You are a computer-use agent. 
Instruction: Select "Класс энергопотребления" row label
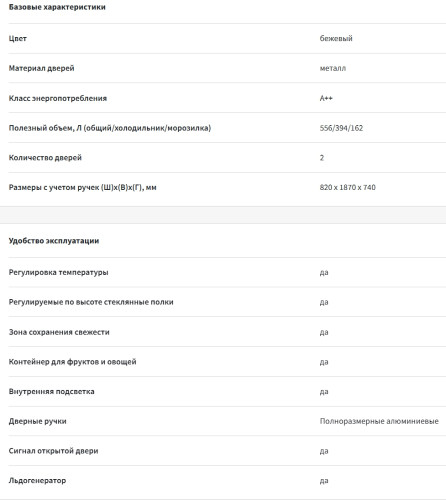(x=58, y=98)
